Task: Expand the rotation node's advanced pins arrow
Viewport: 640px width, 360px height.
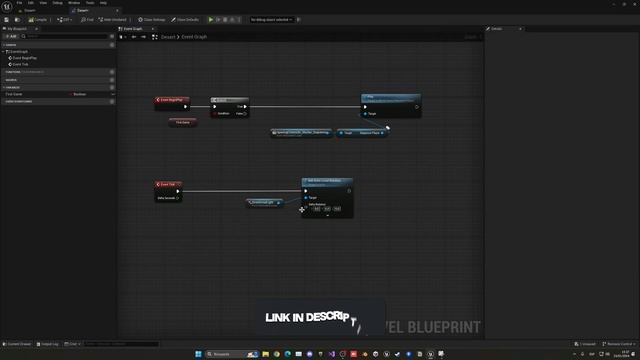Action: pyautogui.click(x=327, y=216)
